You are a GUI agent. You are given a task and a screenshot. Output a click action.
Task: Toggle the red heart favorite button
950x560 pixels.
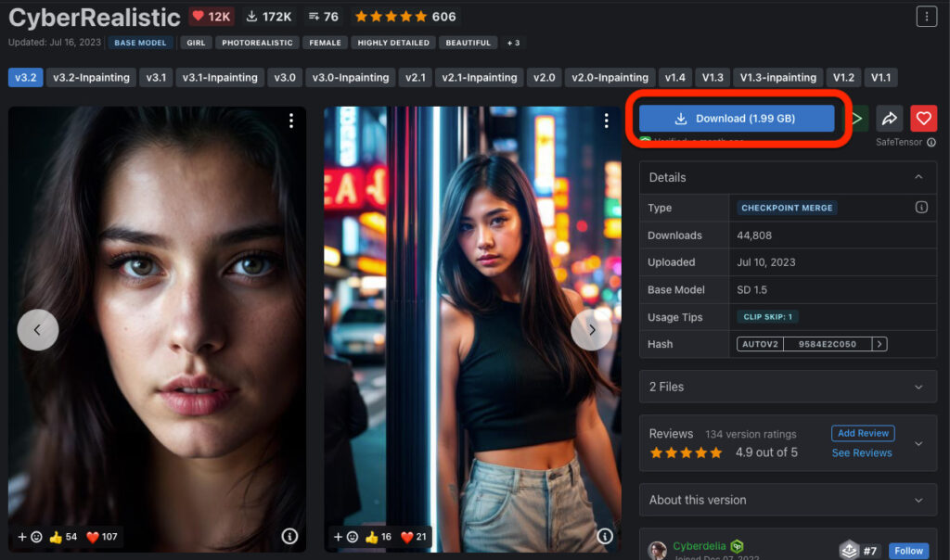coord(923,118)
